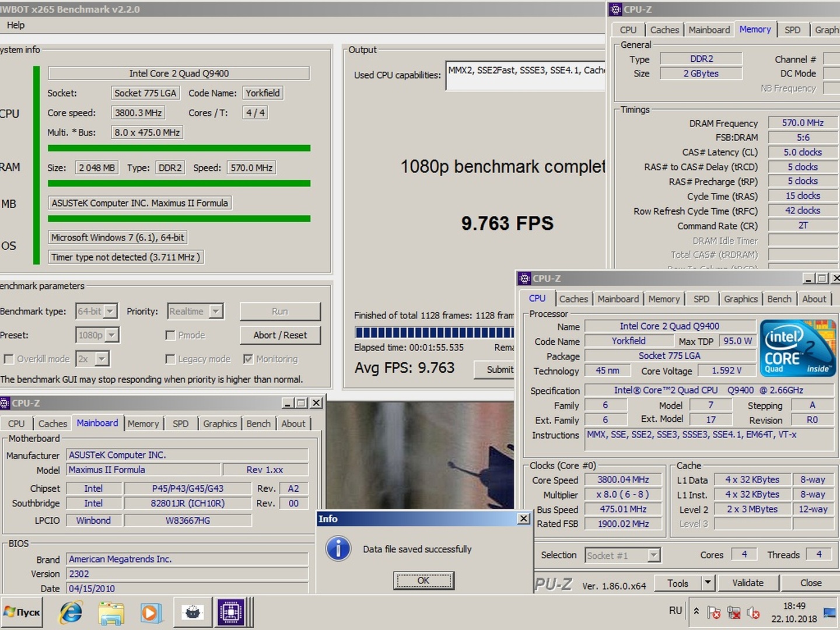This screenshot has height=630, width=840.
Task: Toggle the Monitoring checkbox
Action: tap(248, 359)
